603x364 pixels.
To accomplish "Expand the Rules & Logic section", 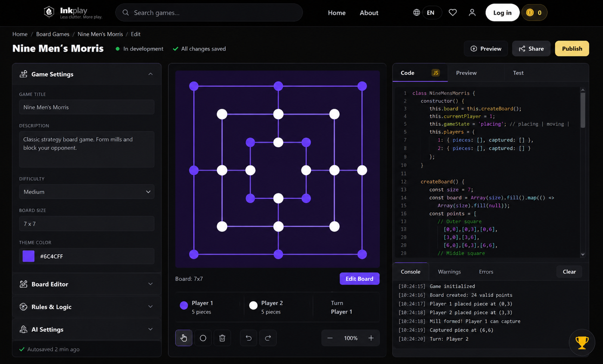I will tap(151, 307).
